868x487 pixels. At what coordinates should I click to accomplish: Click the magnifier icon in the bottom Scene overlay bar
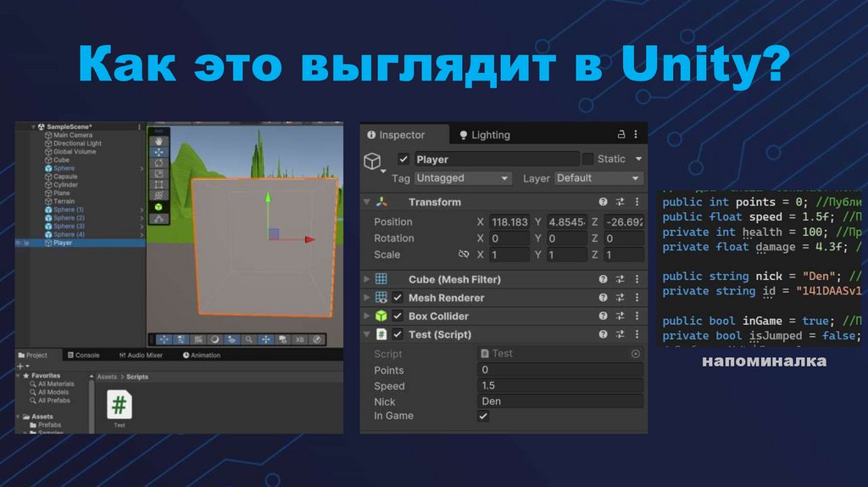pyautogui.click(x=249, y=339)
